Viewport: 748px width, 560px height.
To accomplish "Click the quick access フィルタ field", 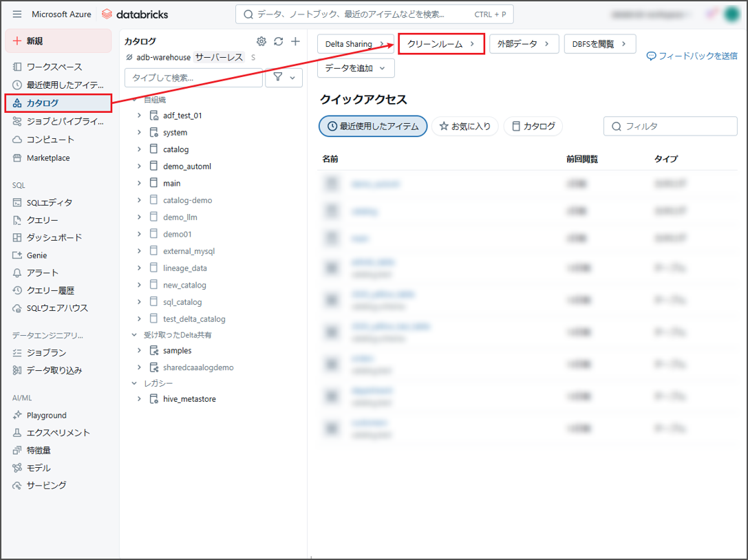I will pos(670,126).
